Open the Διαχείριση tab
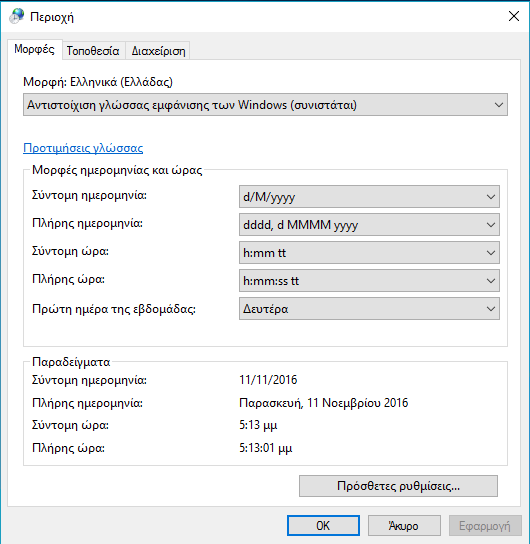 pyautogui.click(x=158, y=51)
